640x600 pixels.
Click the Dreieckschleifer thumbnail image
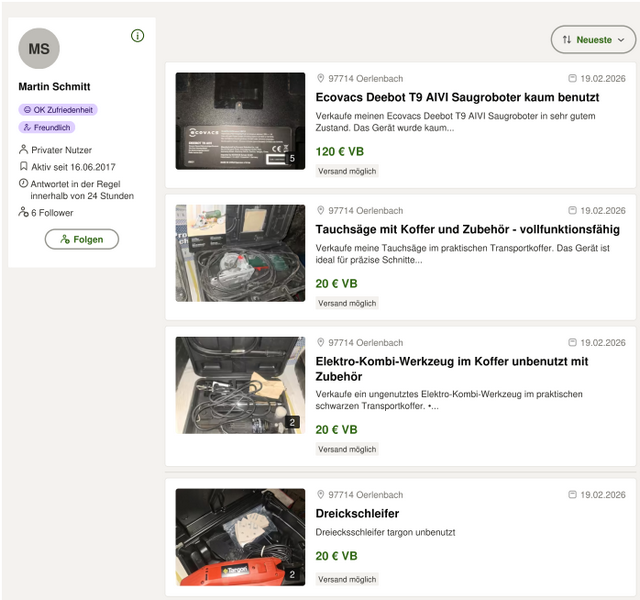pyautogui.click(x=240, y=537)
